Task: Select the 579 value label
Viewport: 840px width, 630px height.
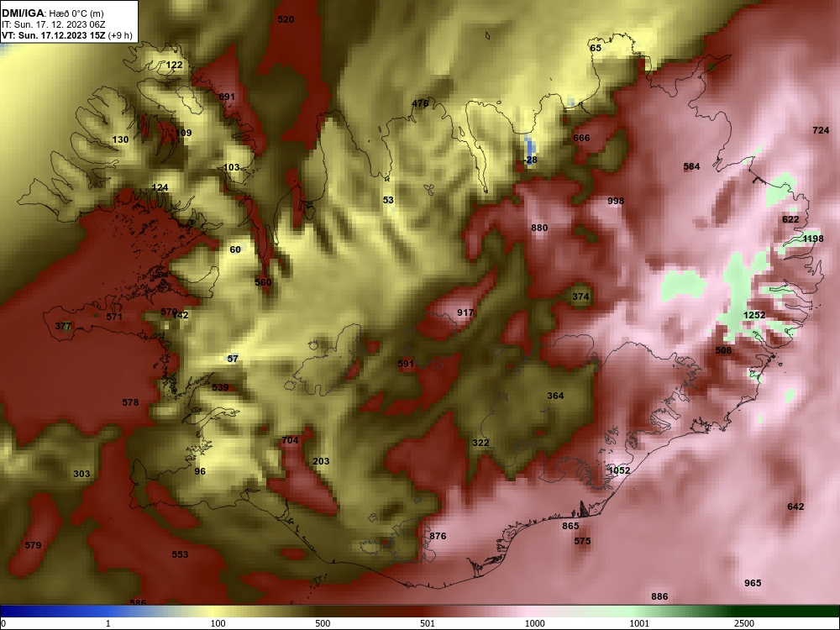Action: coord(33,545)
